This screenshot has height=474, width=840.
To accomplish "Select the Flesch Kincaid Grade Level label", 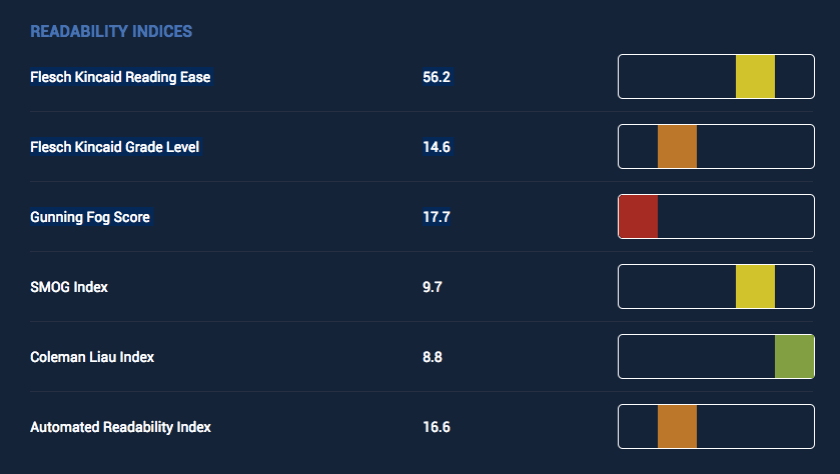I will 115,147.
